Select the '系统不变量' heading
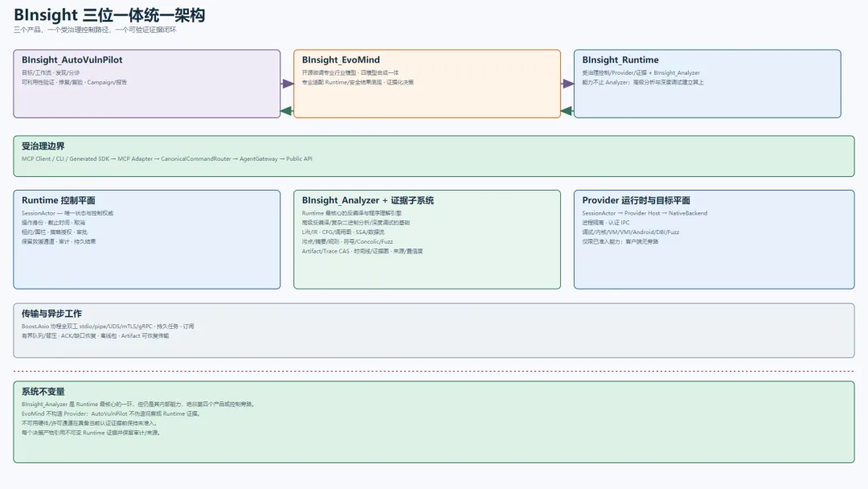This screenshot has height=489, width=868. (x=43, y=392)
